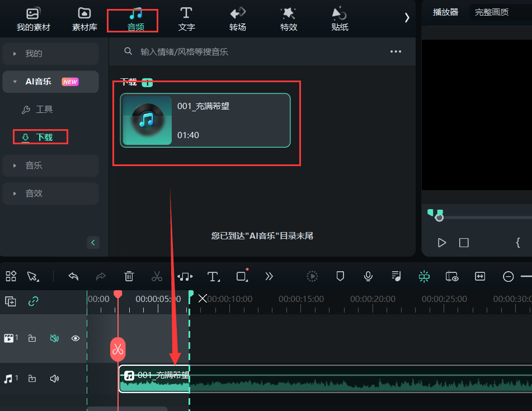Screen dimensions: 532x411
Task: Select the text tool in timeline toolbar
Action: [213, 276]
